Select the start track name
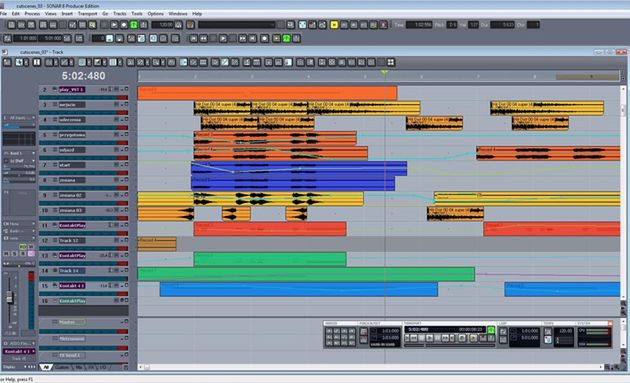 pyautogui.click(x=72, y=165)
